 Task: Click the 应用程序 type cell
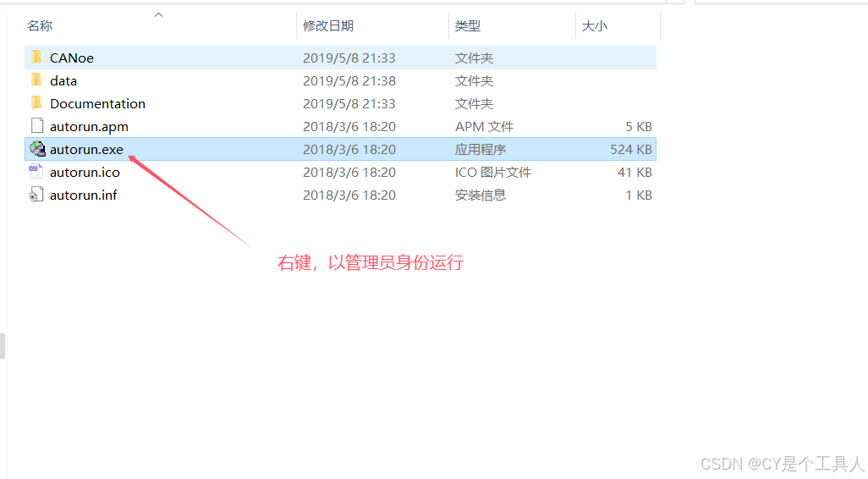(481, 150)
